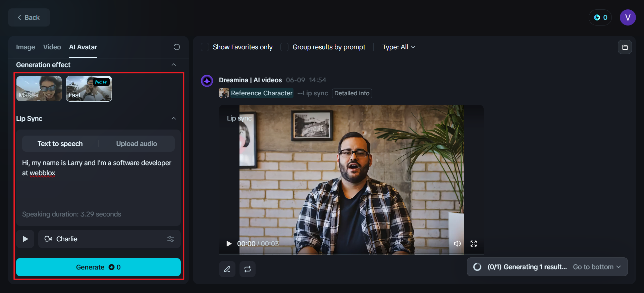Select the Master generation effect thumbnail
This screenshot has height=293, width=644.
point(39,89)
